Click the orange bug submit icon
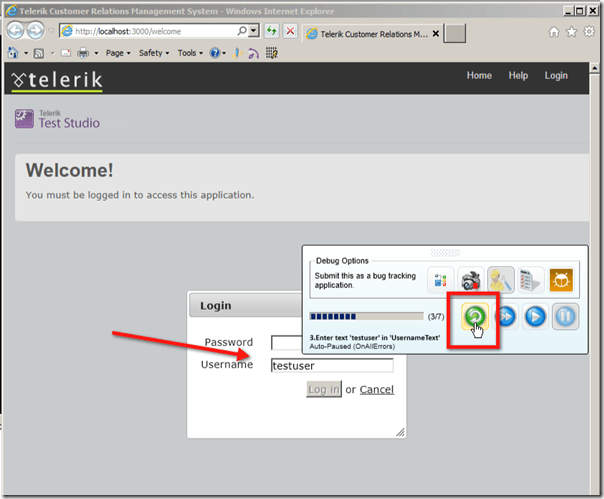 click(x=561, y=281)
